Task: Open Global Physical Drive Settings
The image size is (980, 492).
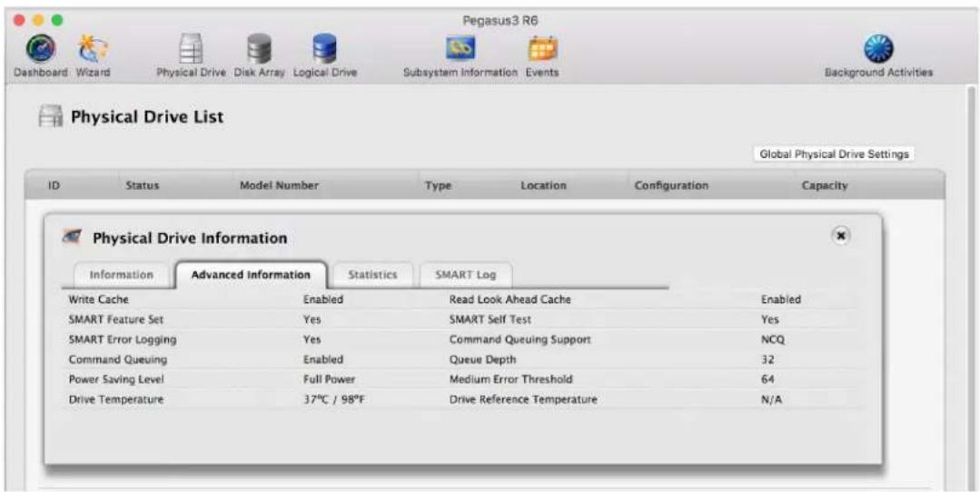Action: pos(834,154)
